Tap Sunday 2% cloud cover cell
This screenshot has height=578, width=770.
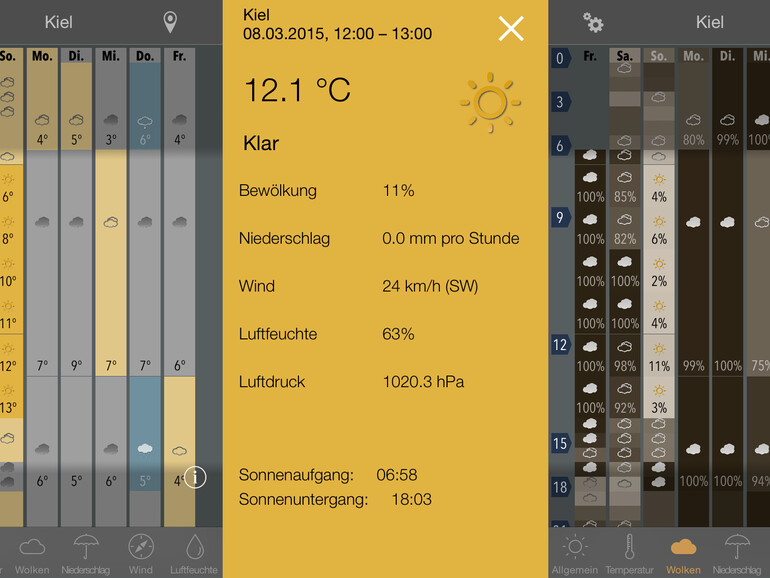[659, 271]
